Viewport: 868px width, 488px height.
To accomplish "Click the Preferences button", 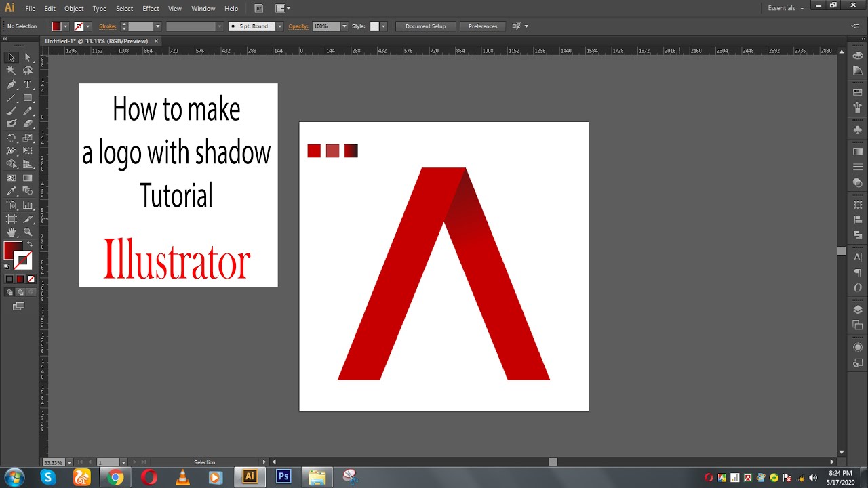I will coord(483,26).
